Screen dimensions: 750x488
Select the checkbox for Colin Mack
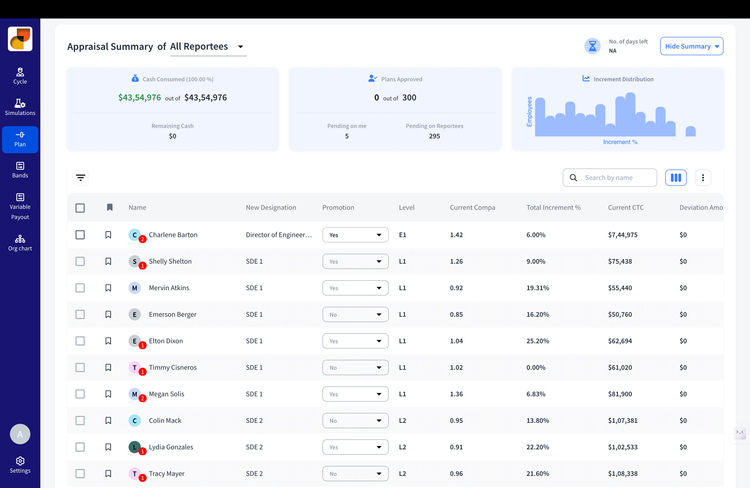(x=80, y=421)
